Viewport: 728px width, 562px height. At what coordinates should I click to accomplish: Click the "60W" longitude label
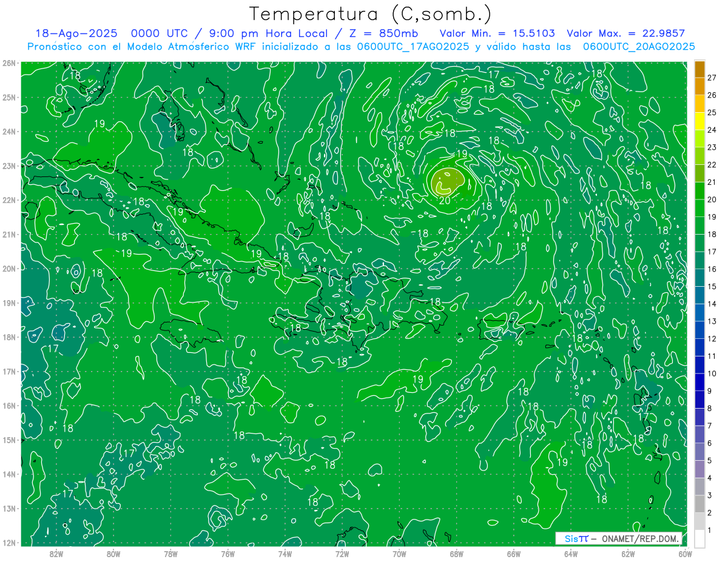click(685, 554)
